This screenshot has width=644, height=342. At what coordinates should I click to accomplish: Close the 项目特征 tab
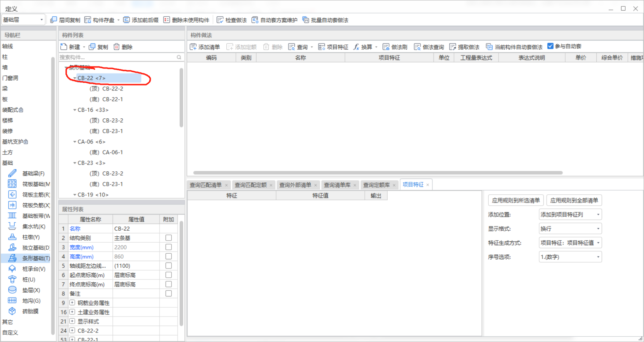point(428,185)
